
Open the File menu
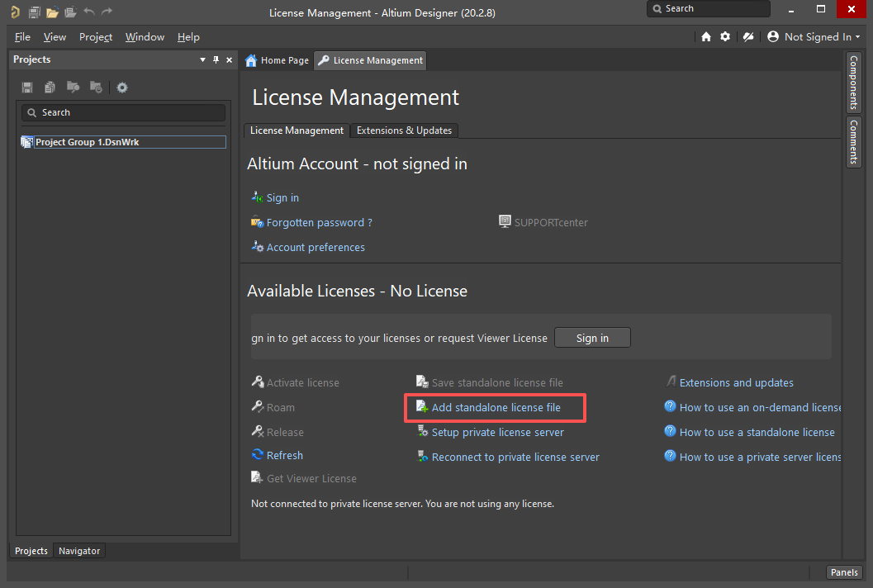(22, 37)
